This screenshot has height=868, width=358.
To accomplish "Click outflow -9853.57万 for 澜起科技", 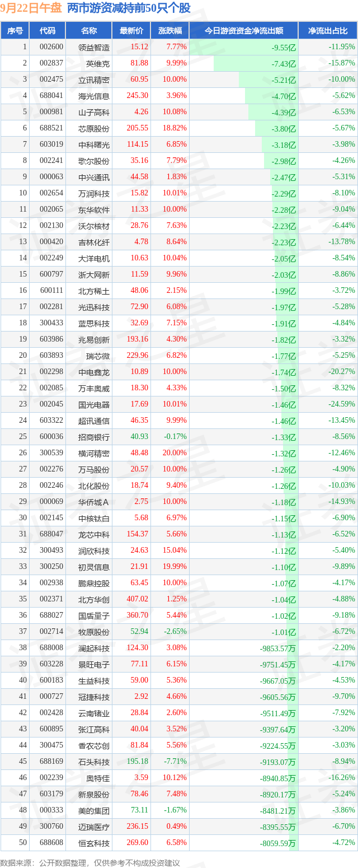I will tap(278, 648).
